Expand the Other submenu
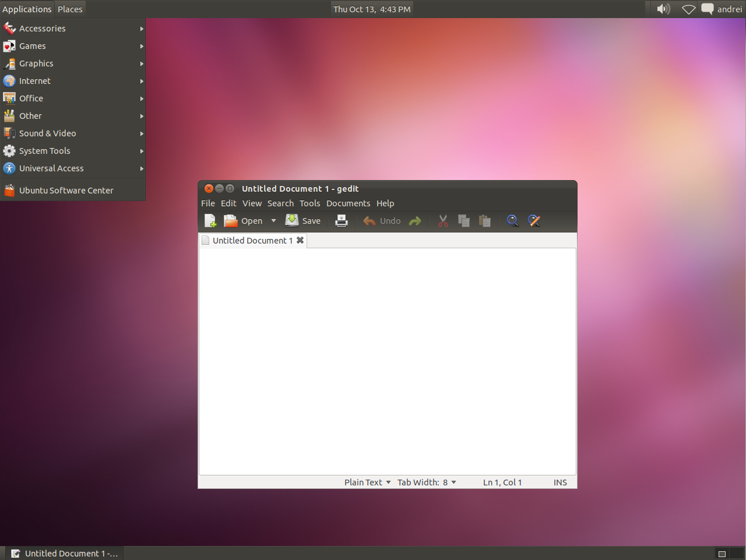The image size is (746, 560). point(73,116)
